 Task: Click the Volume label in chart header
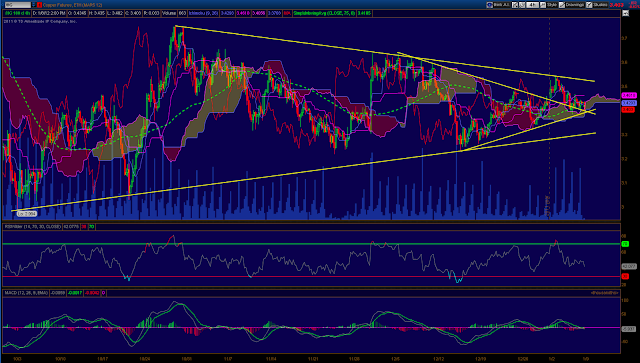[x=169, y=13]
